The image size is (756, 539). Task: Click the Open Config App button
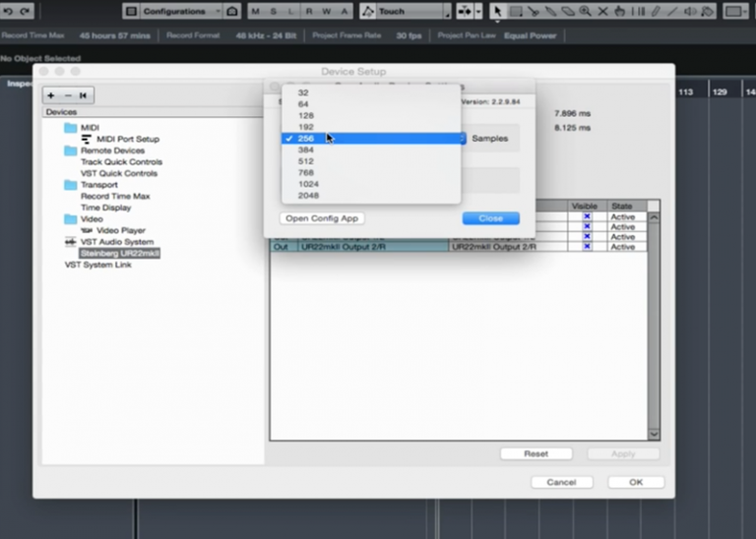pos(322,218)
